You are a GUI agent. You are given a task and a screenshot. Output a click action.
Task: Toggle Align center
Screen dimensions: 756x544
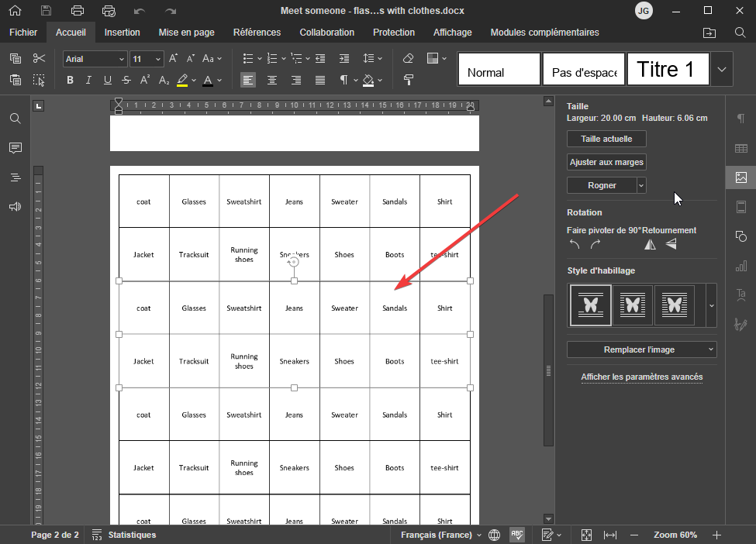272,80
